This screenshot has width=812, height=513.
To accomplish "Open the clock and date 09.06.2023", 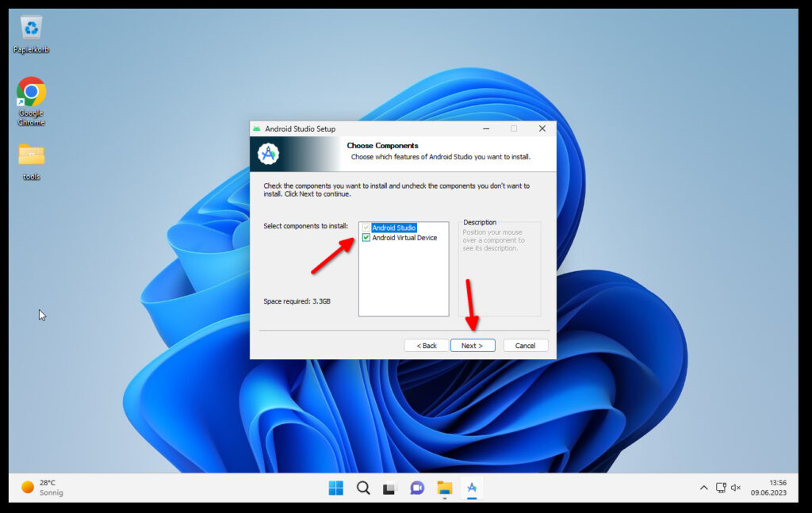I will (768, 488).
